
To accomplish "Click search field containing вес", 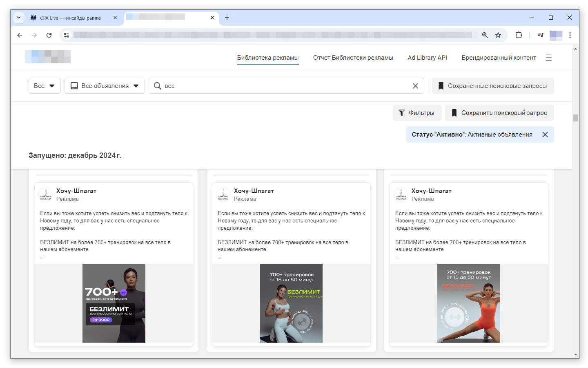I will click(x=286, y=86).
